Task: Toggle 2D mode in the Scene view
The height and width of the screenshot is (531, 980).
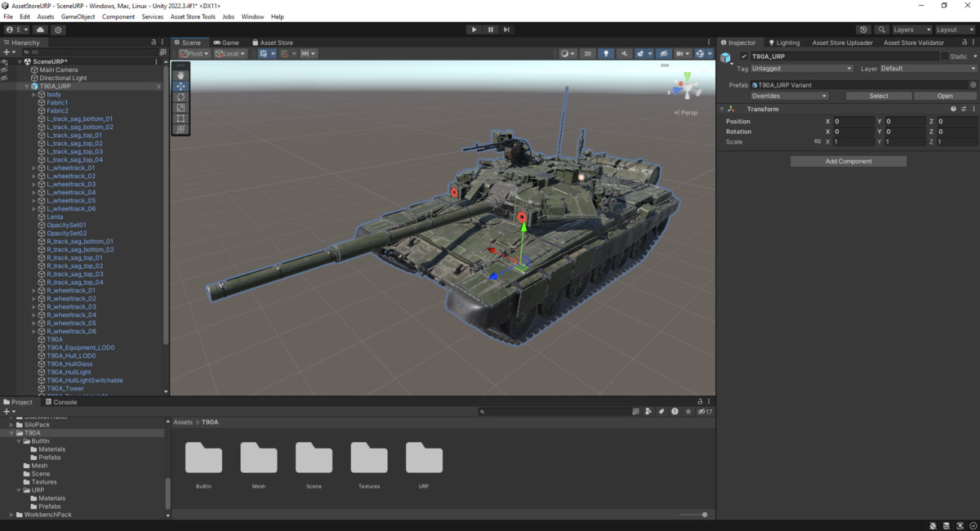Action: (x=587, y=53)
